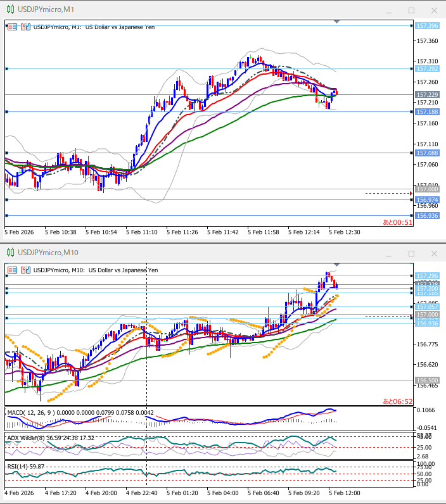Close the USDJPYmicro,M10 chart window

click(433, 253)
